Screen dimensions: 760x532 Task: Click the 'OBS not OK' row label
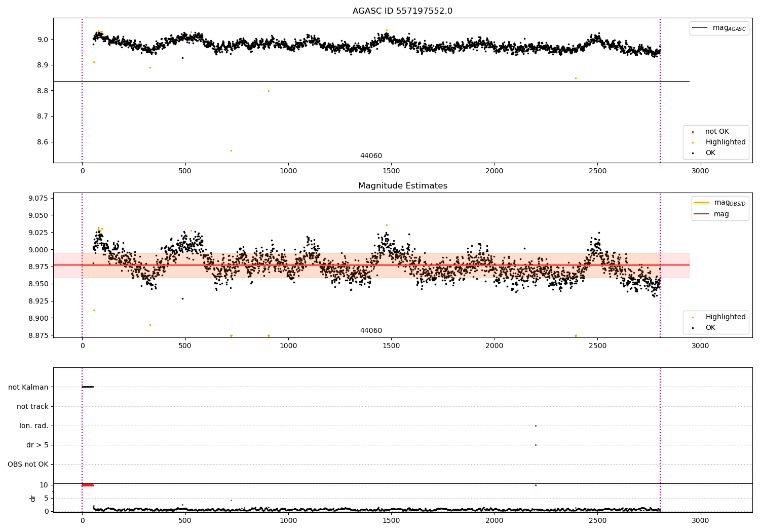point(28,464)
